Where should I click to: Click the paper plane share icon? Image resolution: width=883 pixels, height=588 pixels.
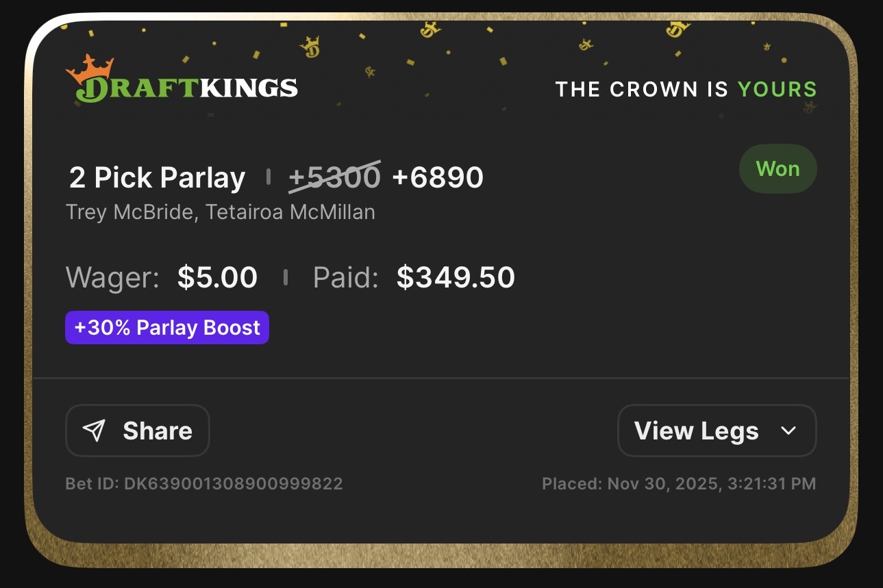[94, 431]
